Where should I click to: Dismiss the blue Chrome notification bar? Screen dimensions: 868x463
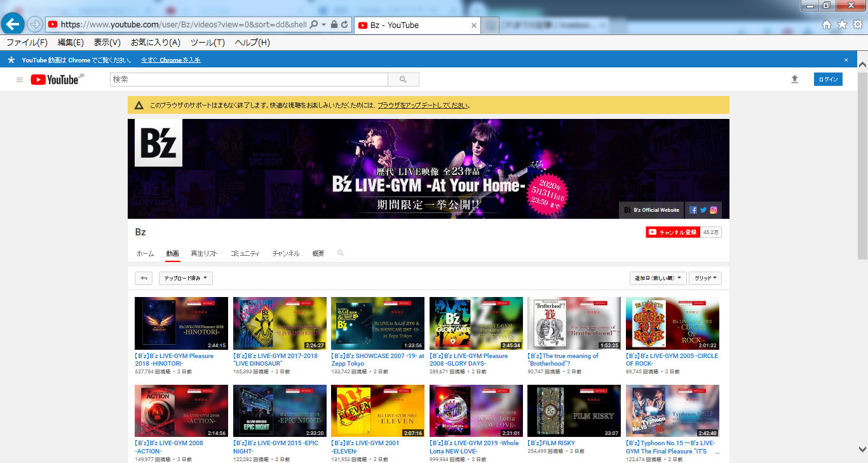[x=846, y=60]
